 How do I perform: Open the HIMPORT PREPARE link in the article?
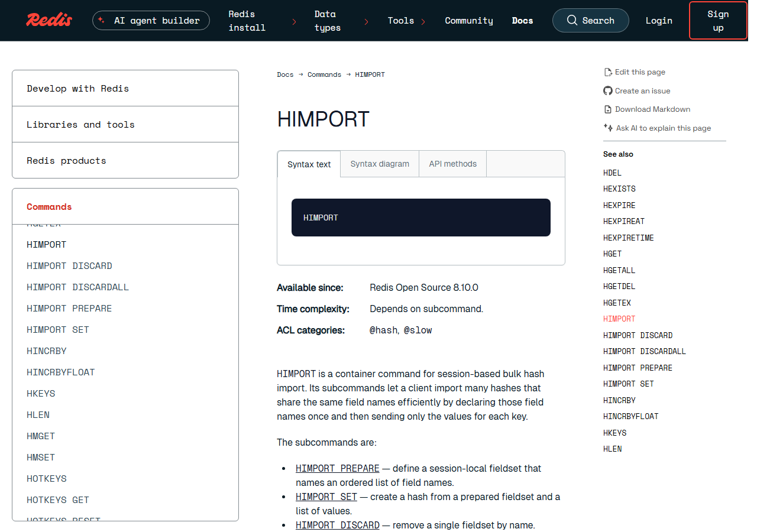338,468
